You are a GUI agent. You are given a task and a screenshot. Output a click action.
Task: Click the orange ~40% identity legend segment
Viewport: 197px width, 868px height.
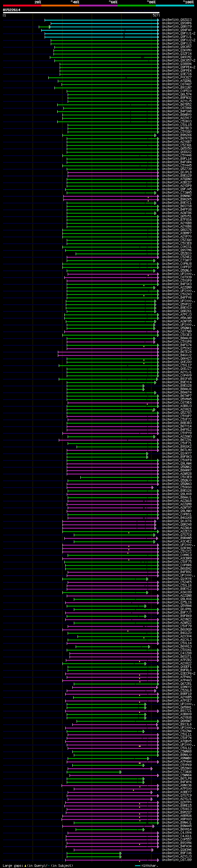coord(60,6)
